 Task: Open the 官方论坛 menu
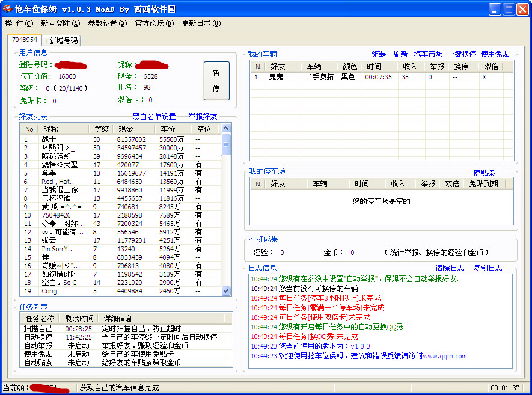tap(154, 23)
